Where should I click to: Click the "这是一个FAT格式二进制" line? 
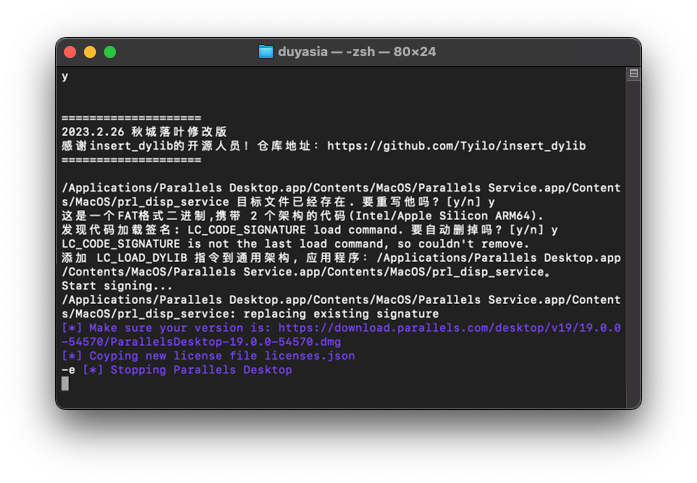302,216
